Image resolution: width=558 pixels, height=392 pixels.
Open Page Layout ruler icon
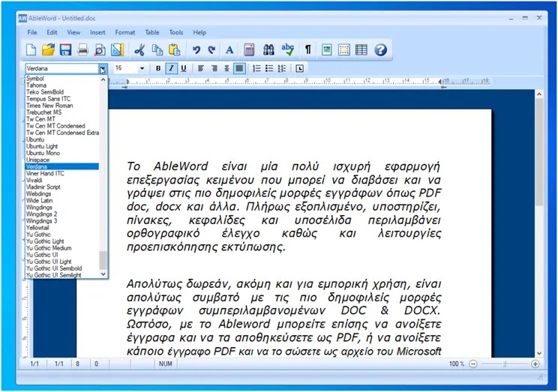tap(117, 49)
